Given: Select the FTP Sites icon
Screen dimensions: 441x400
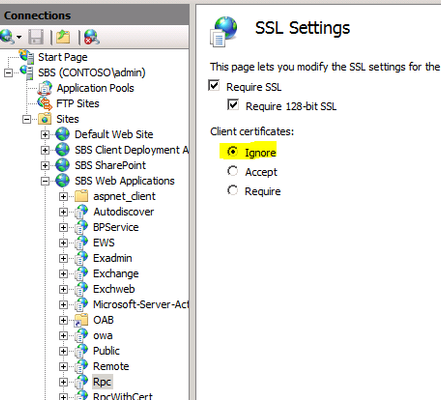Looking at the screenshot, I should tap(45, 103).
